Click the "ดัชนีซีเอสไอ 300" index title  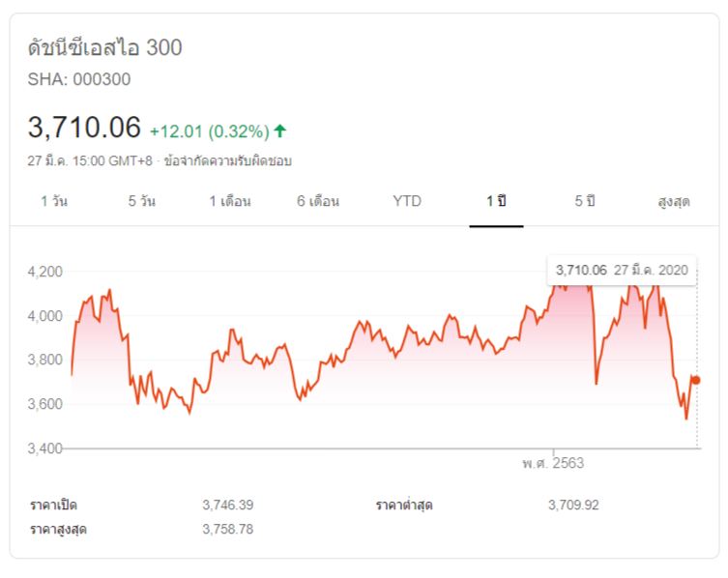[x=104, y=47]
